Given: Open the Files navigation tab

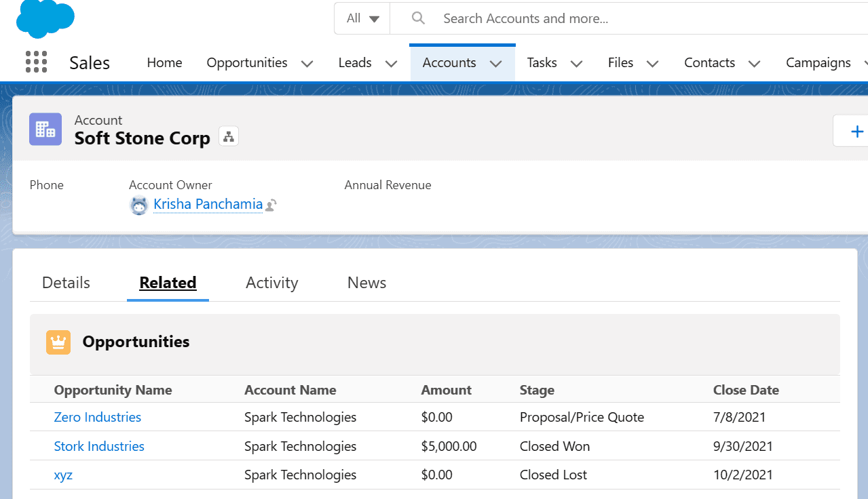Looking at the screenshot, I should tap(620, 62).
